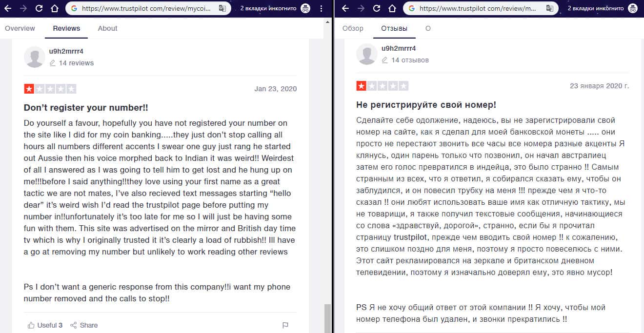Click the reload button in left browser
Screen dimensions: 644x333
40,8
